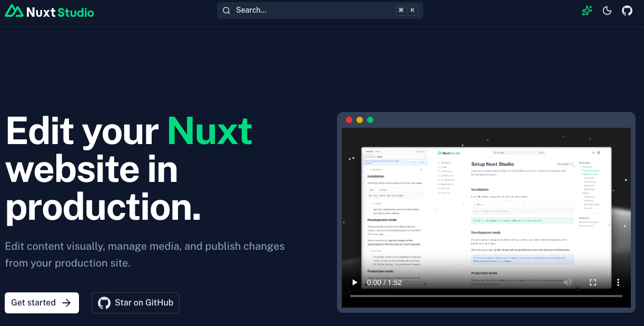Click the magnifier icon in the search bar
This screenshot has width=644, height=326.
[x=226, y=10]
